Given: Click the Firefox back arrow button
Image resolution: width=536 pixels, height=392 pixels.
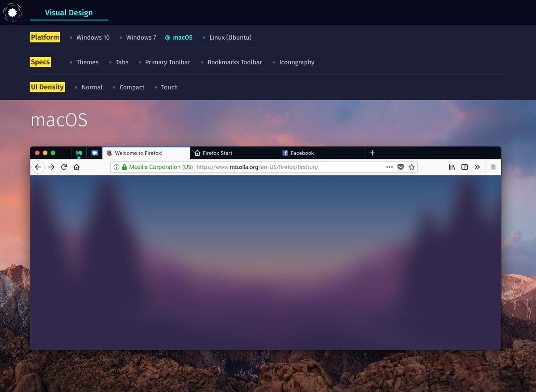Looking at the screenshot, I should coord(38,167).
